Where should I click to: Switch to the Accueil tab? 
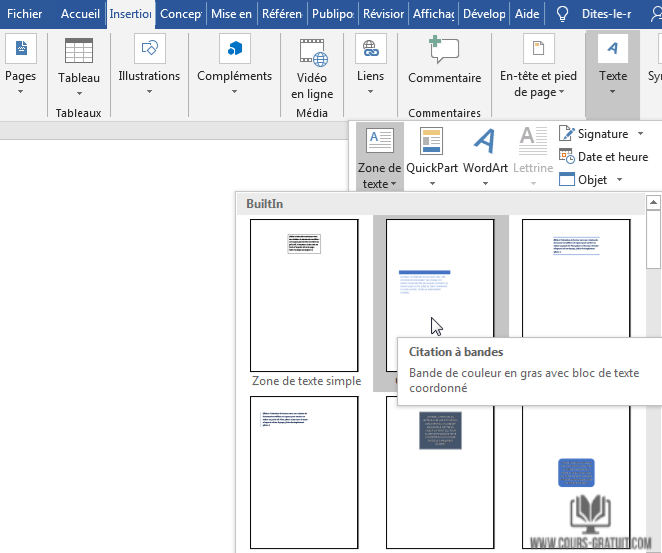pos(80,14)
